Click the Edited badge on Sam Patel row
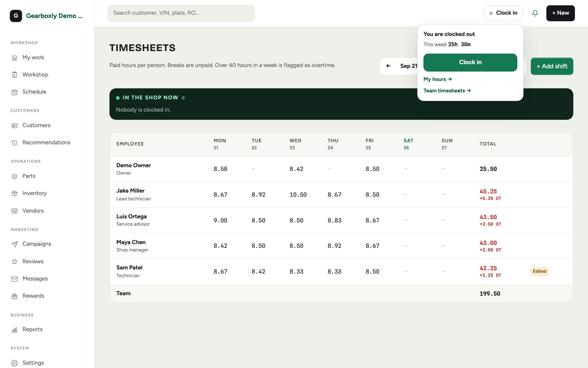The image size is (588, 368). [x=539, y=271]
